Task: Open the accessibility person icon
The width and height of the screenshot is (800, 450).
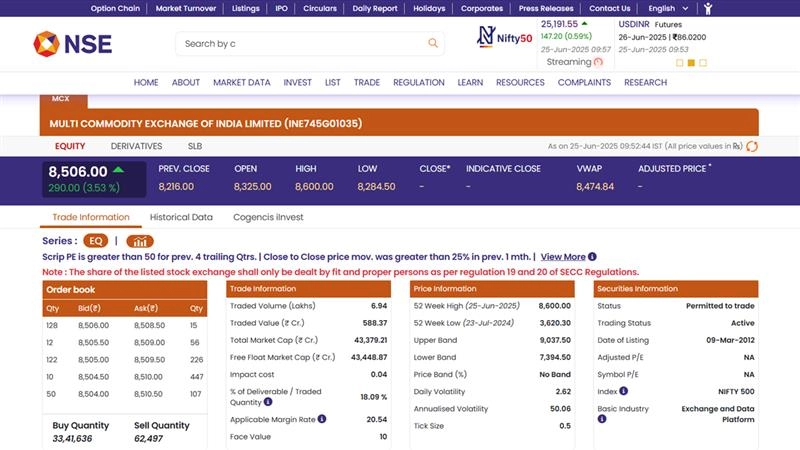Action: 708,8
